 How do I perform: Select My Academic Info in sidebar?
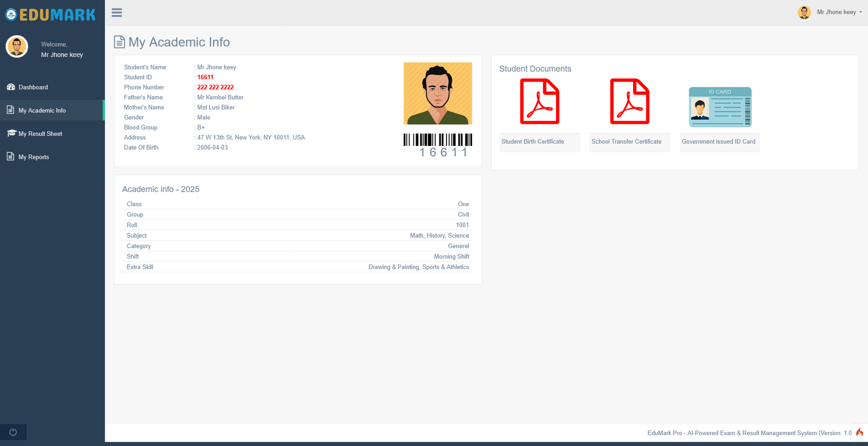[52, 110]
